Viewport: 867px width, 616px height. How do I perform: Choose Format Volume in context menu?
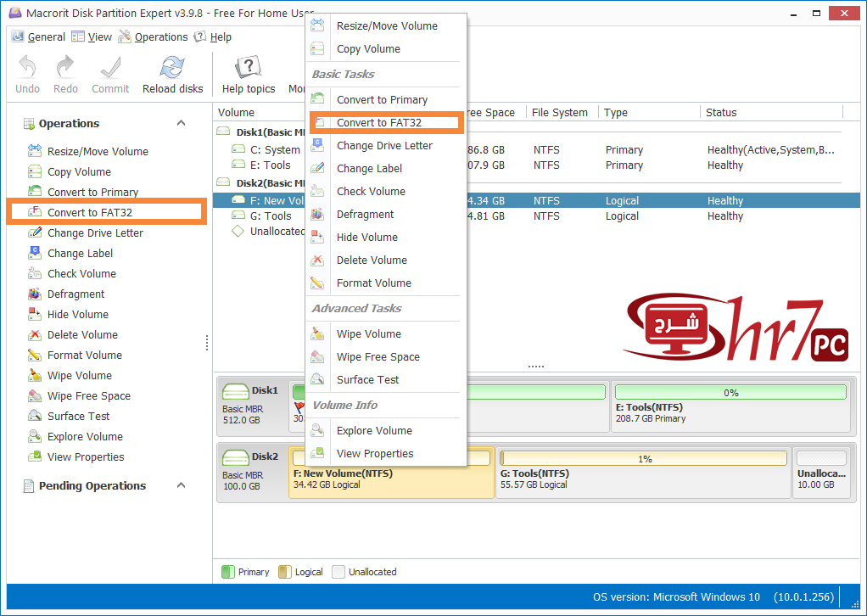click(x=386, y=283)
